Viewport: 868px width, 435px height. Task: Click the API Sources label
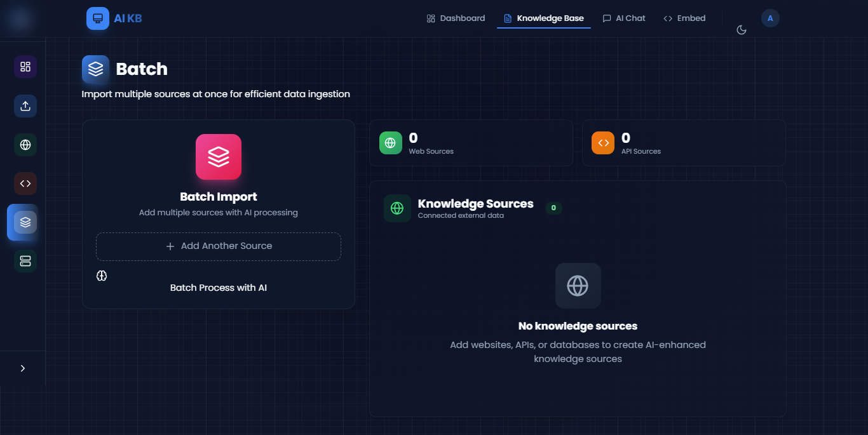click(641, 151)
